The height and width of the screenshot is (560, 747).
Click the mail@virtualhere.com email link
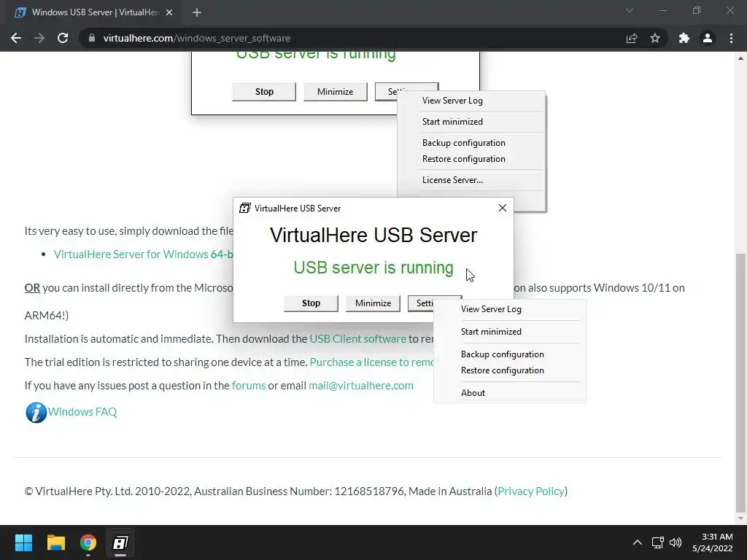coord(361,386)
